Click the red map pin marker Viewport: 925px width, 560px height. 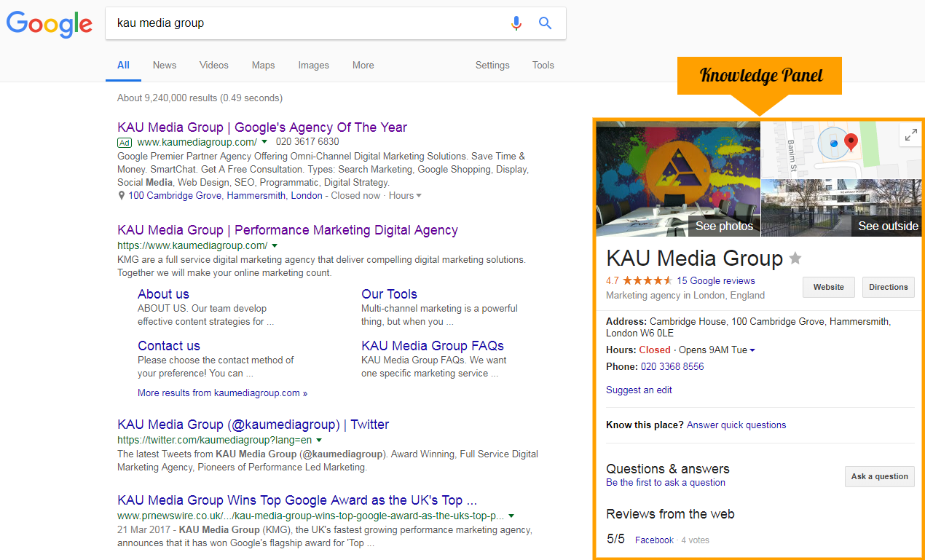(850, 142)
